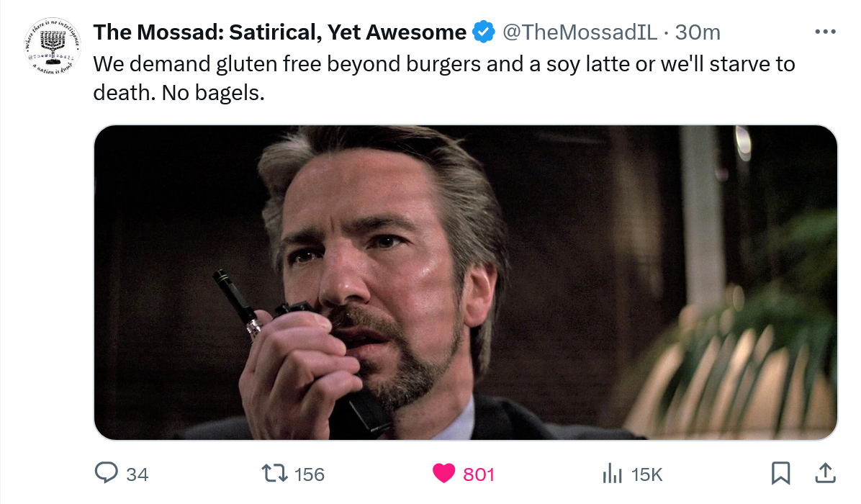
Task: Click the 34 replies count
Action: pos(137,474)
